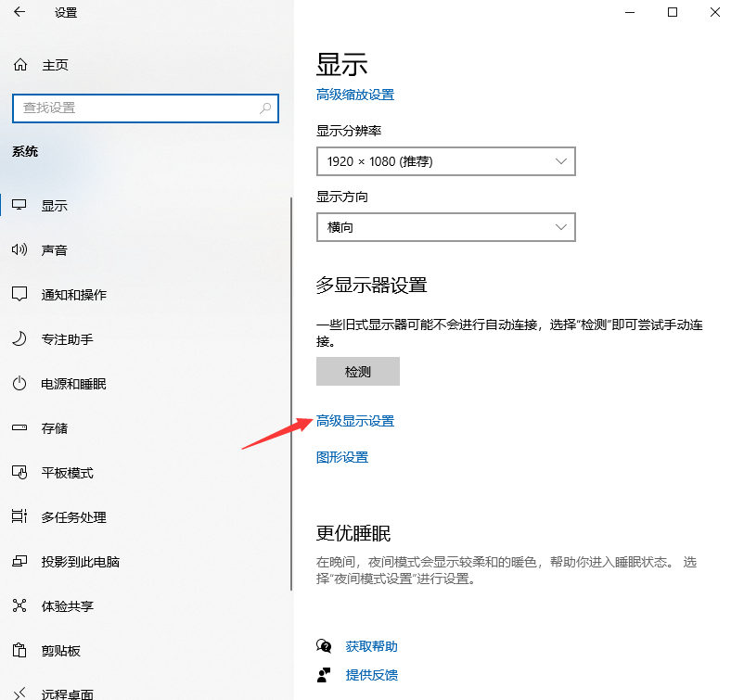Select Projecting to this PC (投影到此电脑)
The height and width of the screenshot is (700, 731).
[80, 562]
